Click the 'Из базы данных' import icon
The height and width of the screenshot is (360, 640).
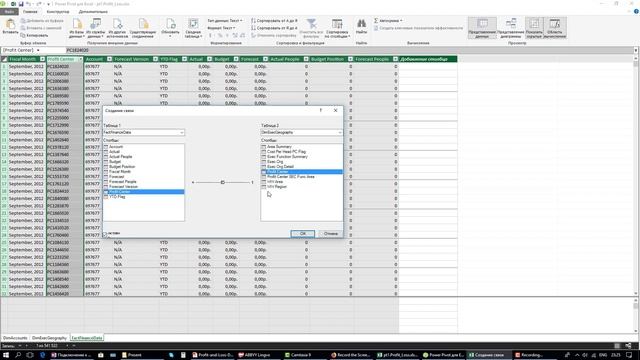tap(77, 28)
